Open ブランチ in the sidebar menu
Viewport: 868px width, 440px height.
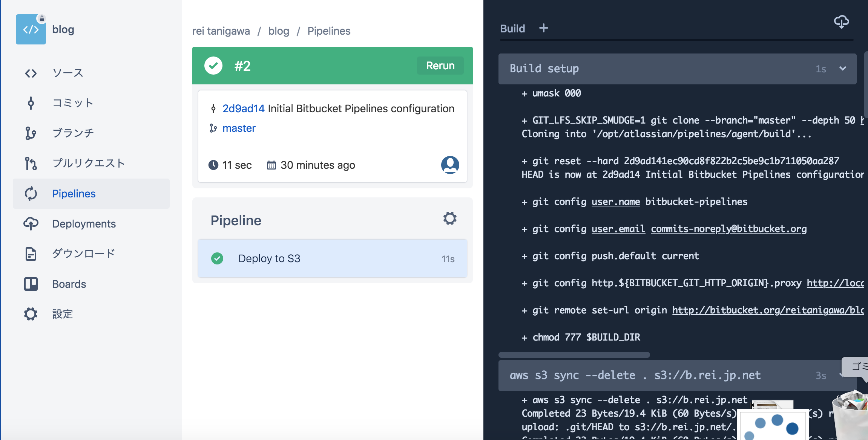tap(73, 133)
